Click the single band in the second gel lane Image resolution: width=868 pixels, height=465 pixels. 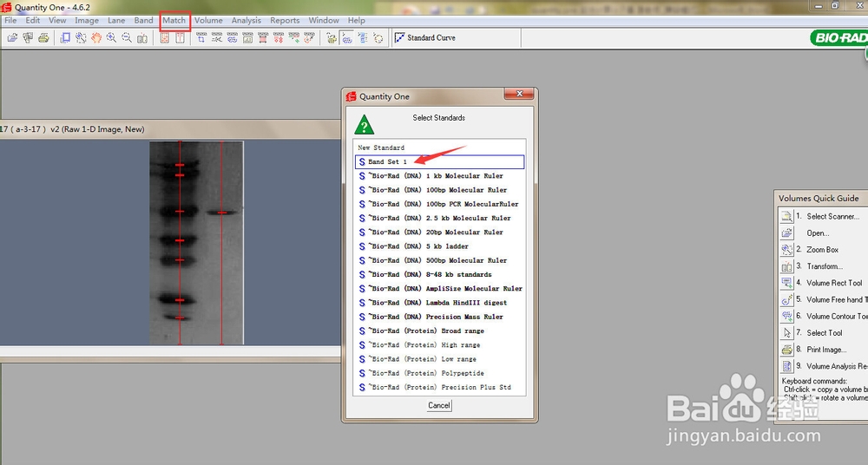pos(222,212)
